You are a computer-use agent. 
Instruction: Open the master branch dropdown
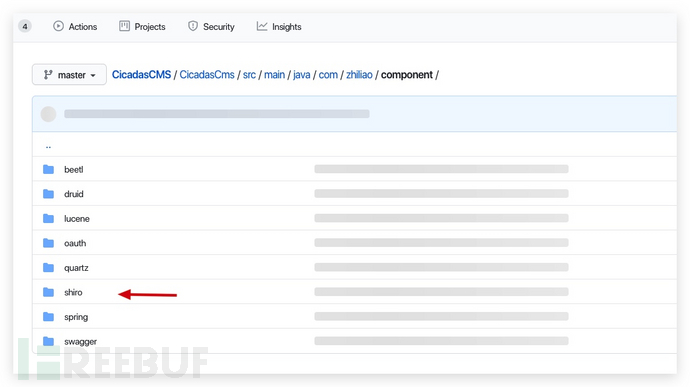pos(69,74)
